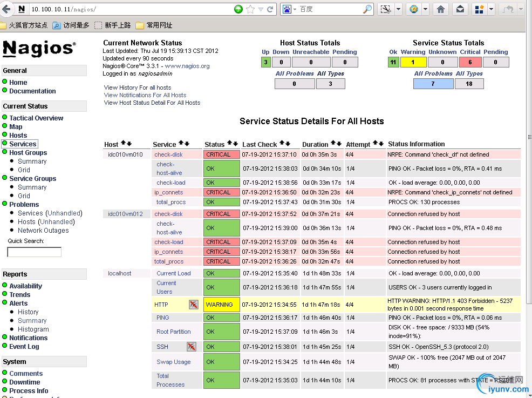532x398 pixels.
Task: Open 火狐官方站点 bookmark folder
Action: pos(24,25)
